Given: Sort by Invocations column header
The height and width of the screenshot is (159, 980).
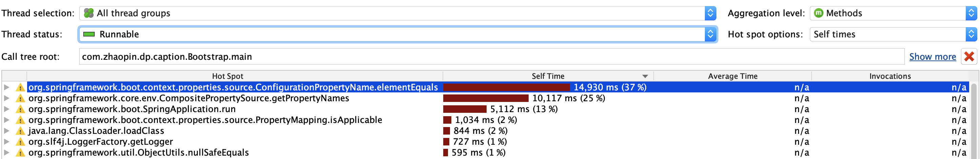Looking at the screenshot, I should pos(890,76).
